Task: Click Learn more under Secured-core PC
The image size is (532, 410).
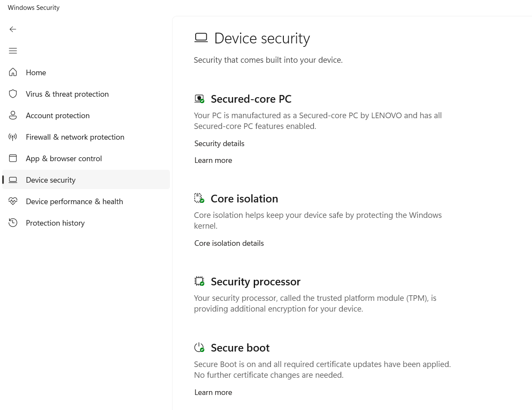Action: (x=213, y=160)
